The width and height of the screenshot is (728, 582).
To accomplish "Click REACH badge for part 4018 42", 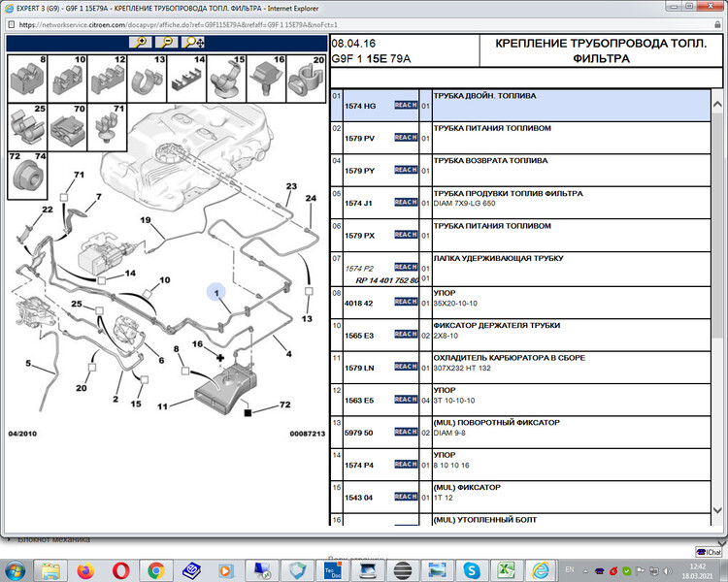I will coord(405,303).
